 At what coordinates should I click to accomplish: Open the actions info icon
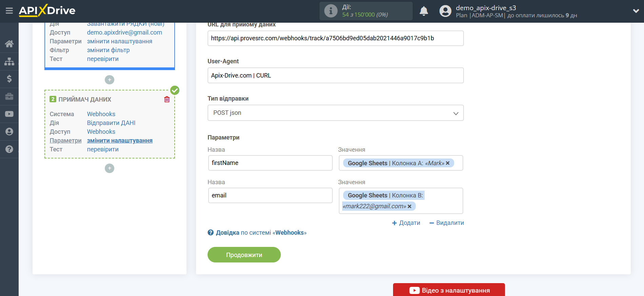tap(331, 11)
